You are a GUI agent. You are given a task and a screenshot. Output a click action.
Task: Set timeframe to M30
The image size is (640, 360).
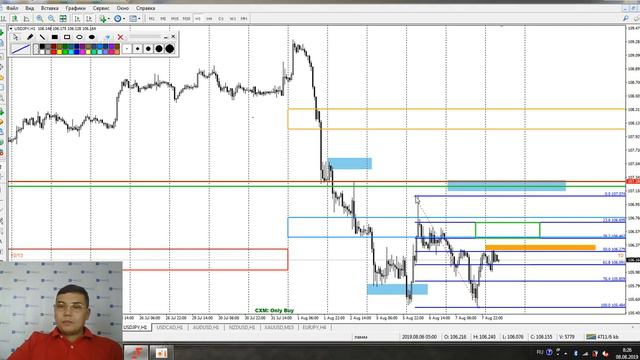[187, 19]
